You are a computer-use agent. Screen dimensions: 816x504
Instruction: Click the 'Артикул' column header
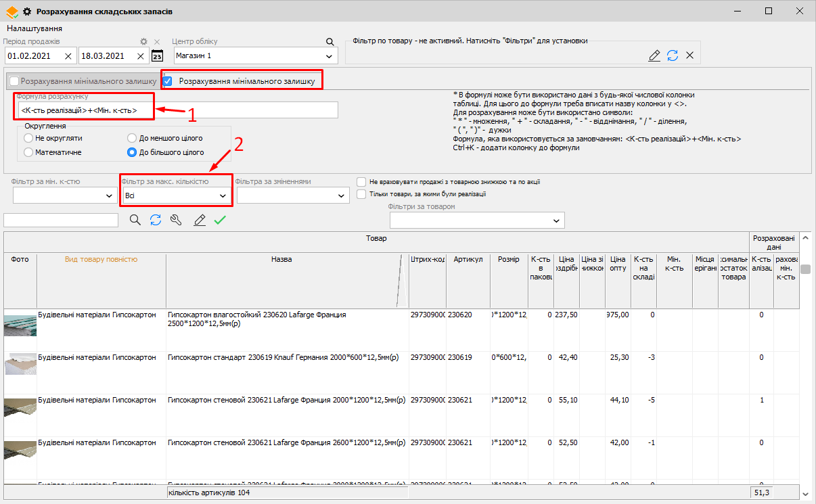coord(468,259)
